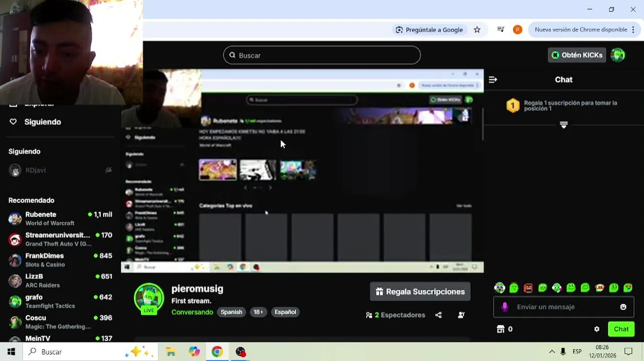Select the Spanish tag
Screen dimensions: 644x361
tap(231, 312)
